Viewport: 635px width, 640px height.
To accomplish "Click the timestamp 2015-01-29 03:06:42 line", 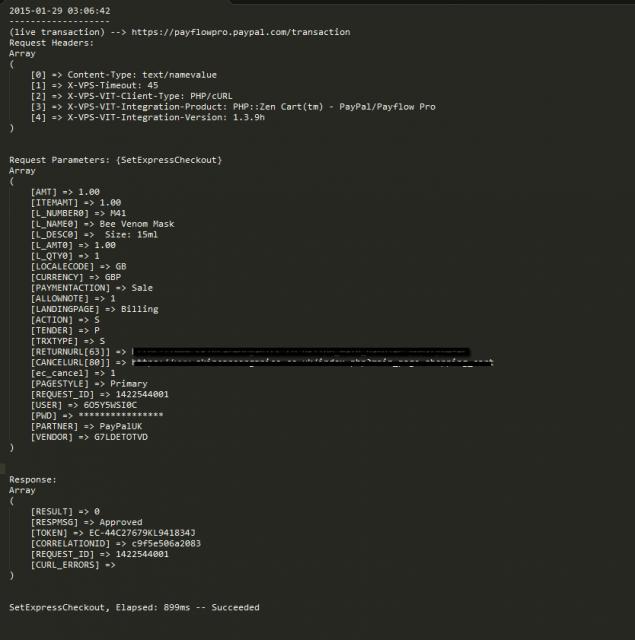I will pyautogui.click(x=60, y=11).
